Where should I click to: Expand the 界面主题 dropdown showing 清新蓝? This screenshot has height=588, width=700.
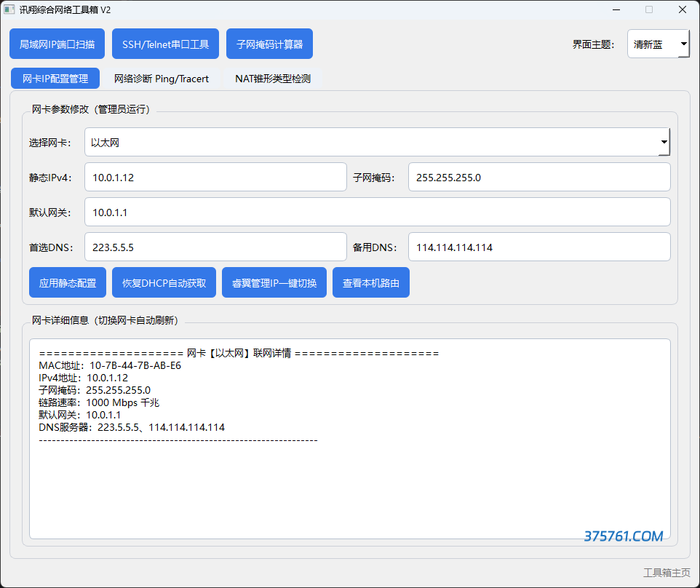coord(658,44)
